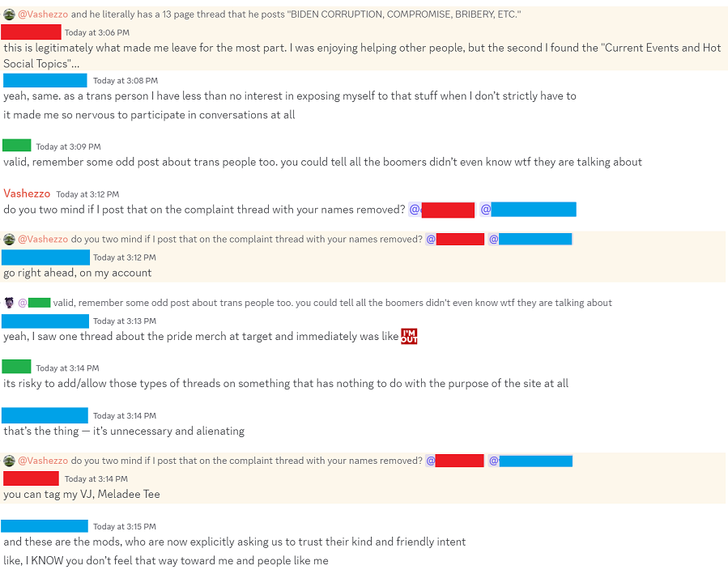
Task: Click the red-redacted username at 3:06 PM
Action: tap(31, 32)
